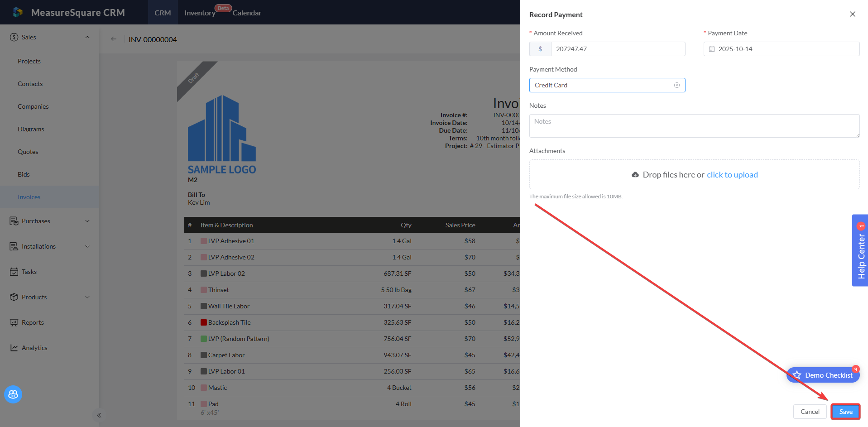Click the 'Item & Description' column header
The image size is (868, 427).
tap(227, 225)
